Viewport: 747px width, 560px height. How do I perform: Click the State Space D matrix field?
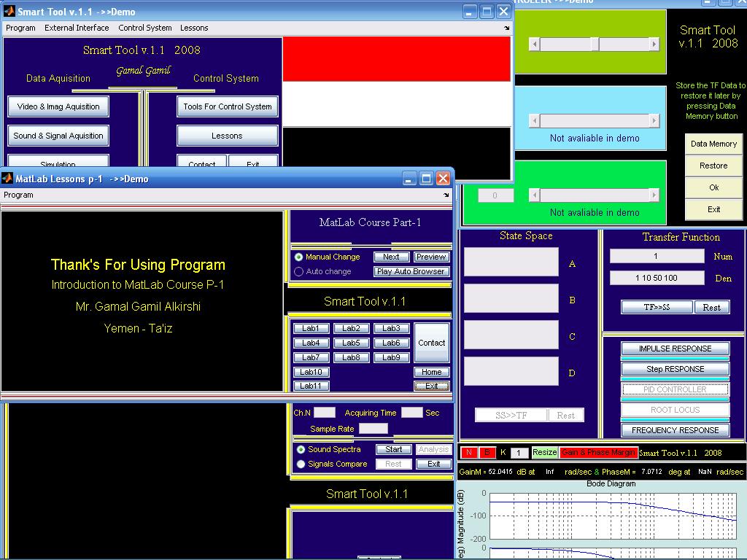click(511, 371)
